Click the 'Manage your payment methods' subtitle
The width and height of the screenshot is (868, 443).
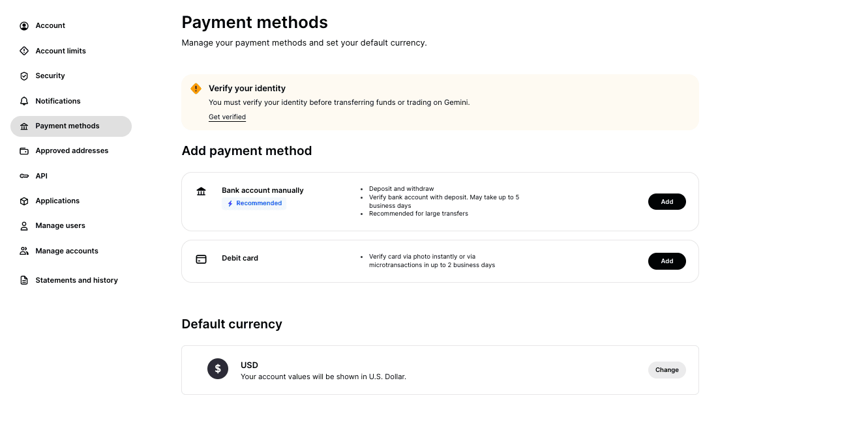tap(304, 43)
